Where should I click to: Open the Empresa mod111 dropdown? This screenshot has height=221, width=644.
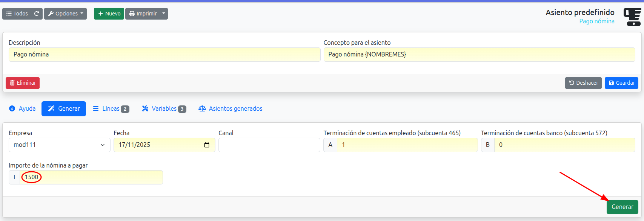[60, 145]
